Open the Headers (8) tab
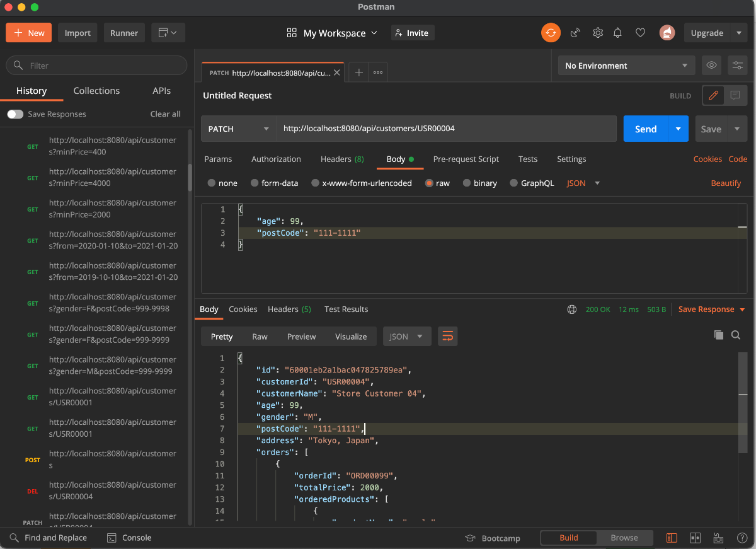Screen dimensions: 756x549 [342, 159]
